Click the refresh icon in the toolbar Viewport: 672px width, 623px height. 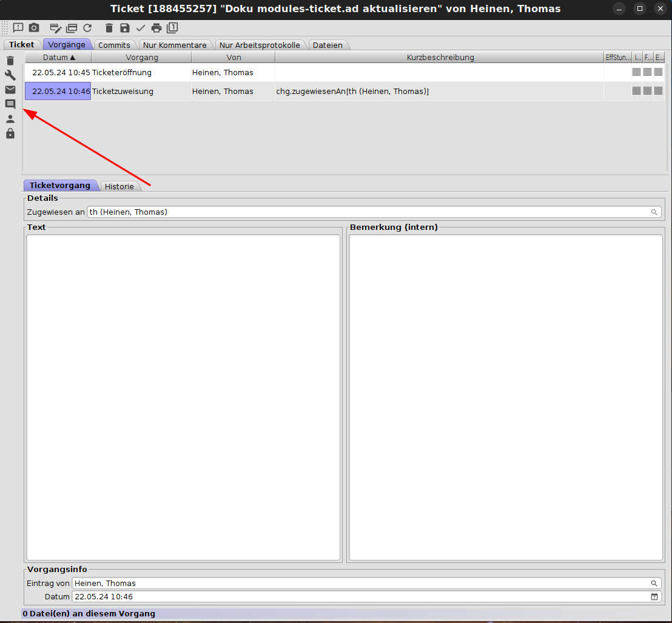[87, 28]
